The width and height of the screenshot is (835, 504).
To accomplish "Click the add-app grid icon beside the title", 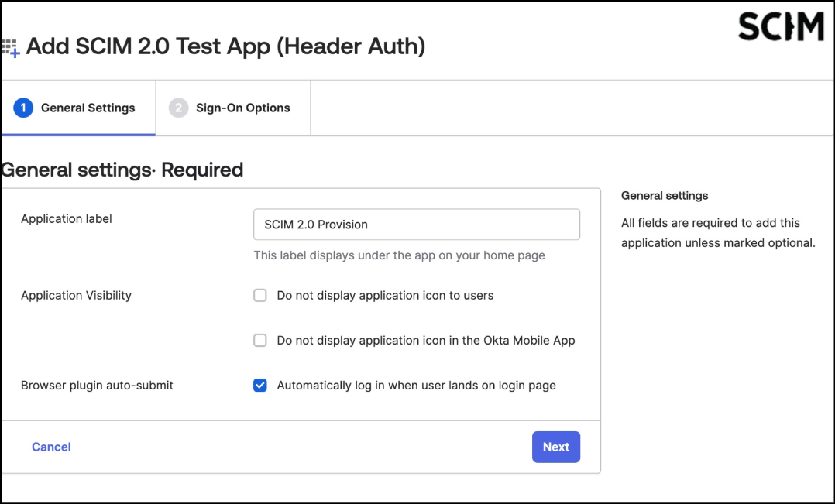I will tap(10, 48).
